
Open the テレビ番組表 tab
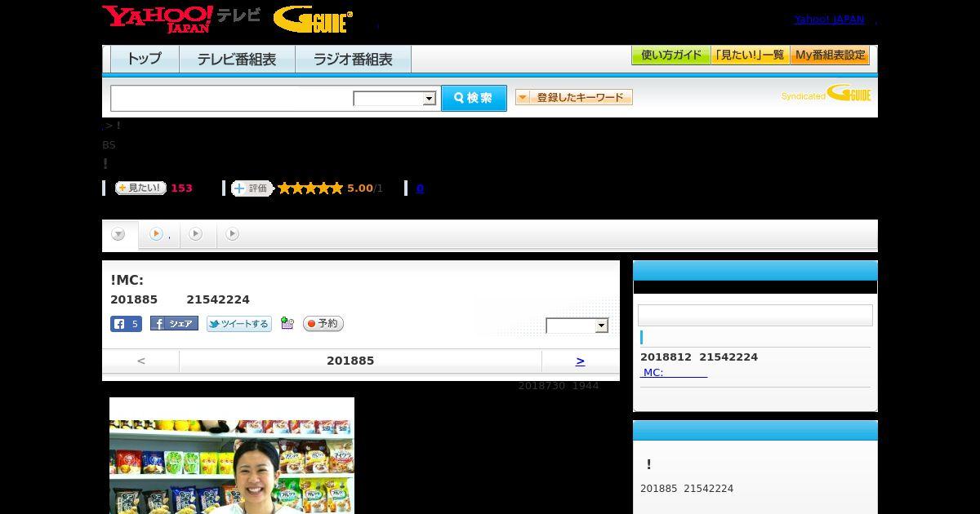click(x=237, y=60)
